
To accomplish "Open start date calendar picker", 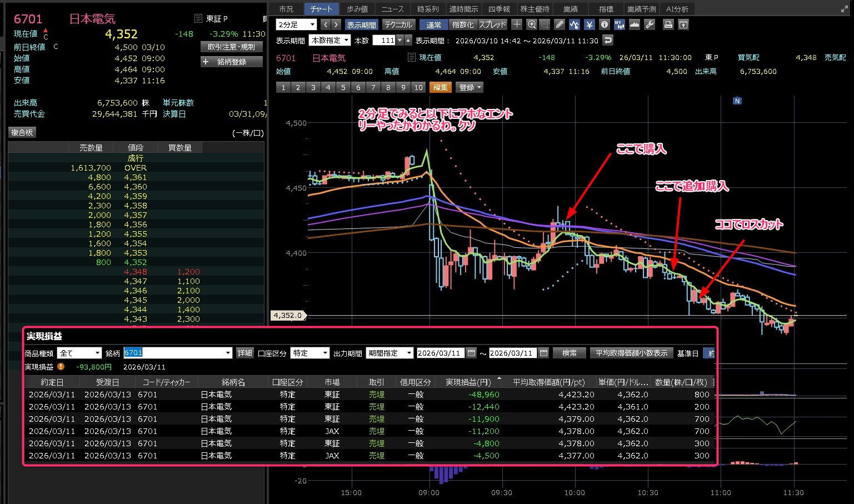I will [471, 353].
